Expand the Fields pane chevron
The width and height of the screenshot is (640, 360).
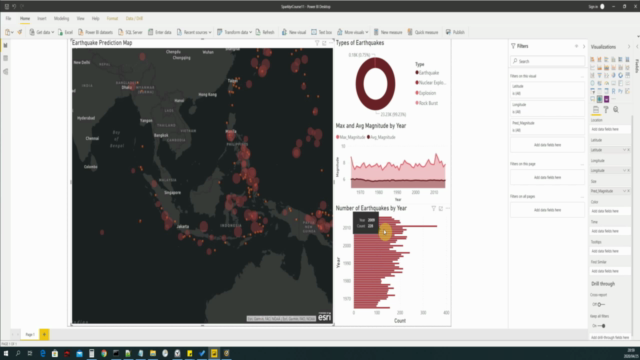(x=637, y=47)
